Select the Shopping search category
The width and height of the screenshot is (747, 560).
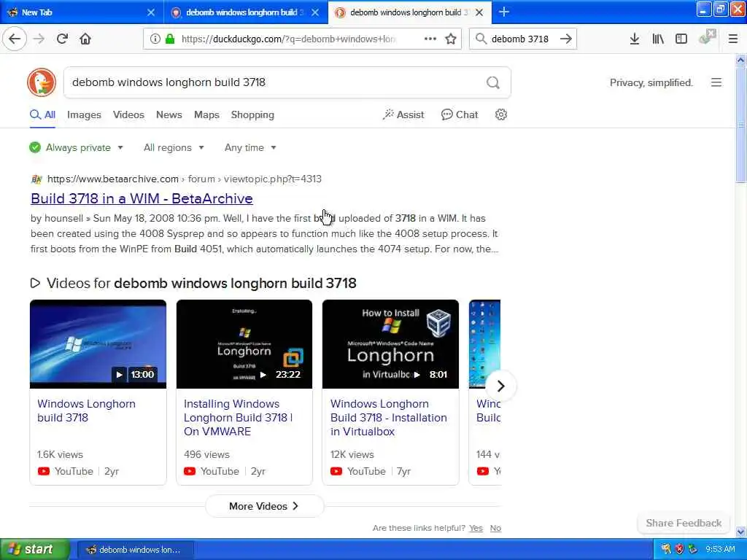click(252, 114)
